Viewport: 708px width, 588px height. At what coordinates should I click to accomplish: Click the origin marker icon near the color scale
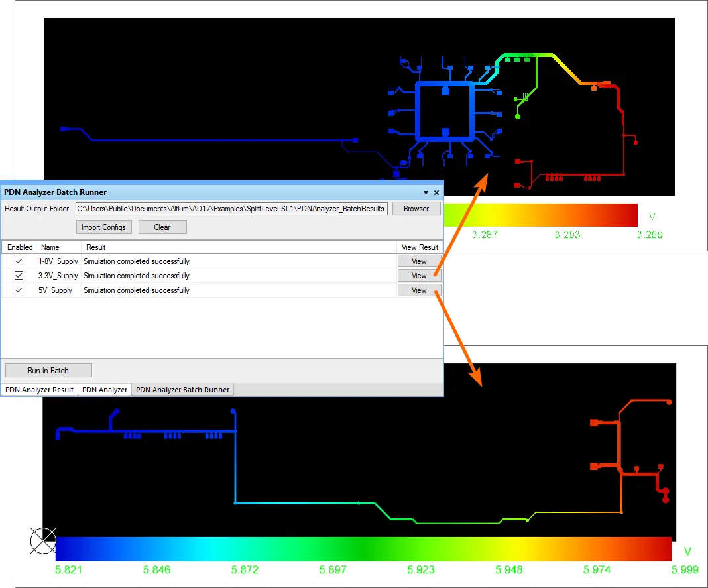[x=43, y=541]
